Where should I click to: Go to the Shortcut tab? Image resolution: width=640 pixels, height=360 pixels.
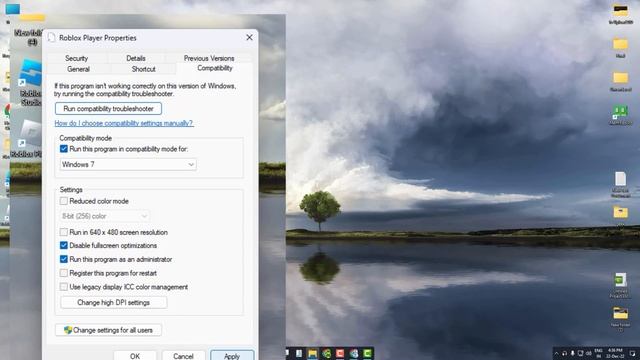pos(143,69)
